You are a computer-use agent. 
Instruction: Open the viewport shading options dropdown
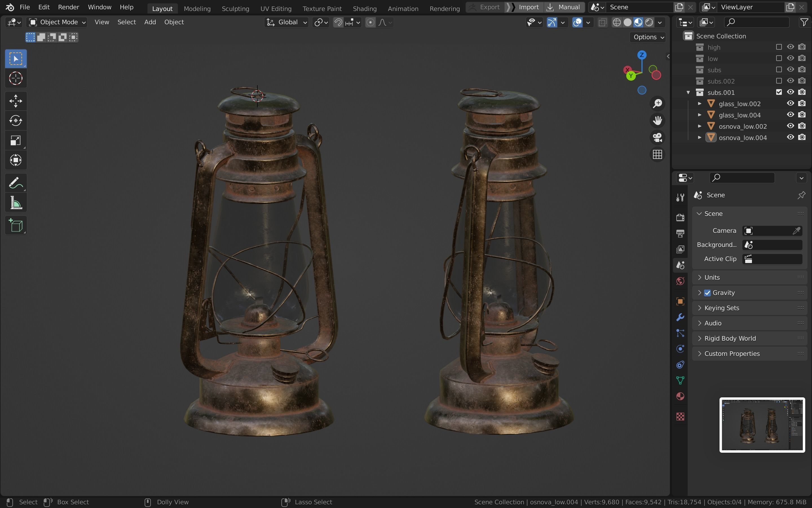660,23
